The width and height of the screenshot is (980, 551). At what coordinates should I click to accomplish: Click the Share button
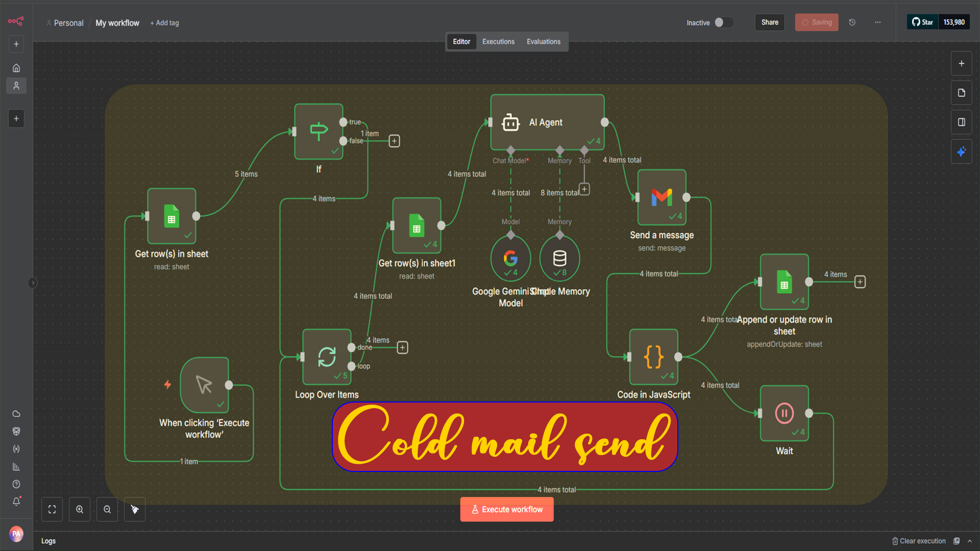[769, 22]
